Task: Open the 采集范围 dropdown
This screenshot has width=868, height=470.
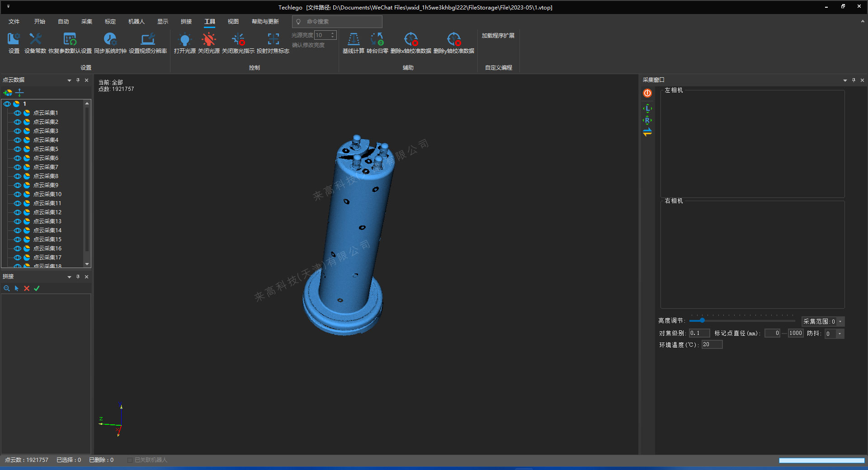Action: click(840, 322)
